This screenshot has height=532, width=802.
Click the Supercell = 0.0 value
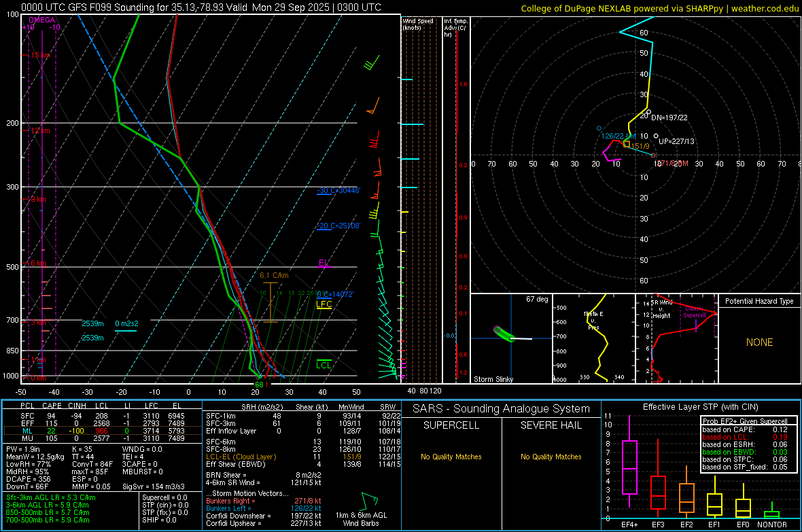coord(164,497)
